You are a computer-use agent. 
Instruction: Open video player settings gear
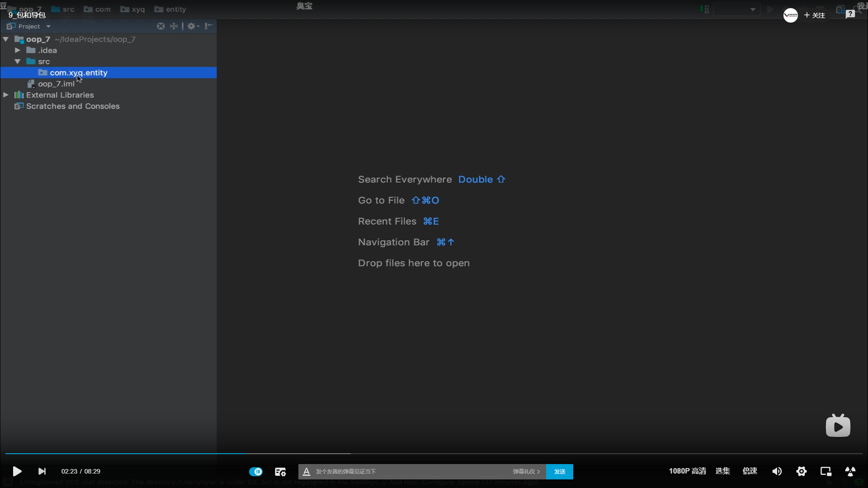tap(801, 471)
